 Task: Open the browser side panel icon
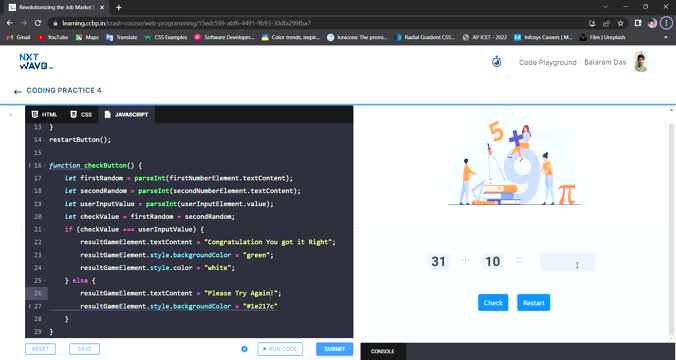638,23
